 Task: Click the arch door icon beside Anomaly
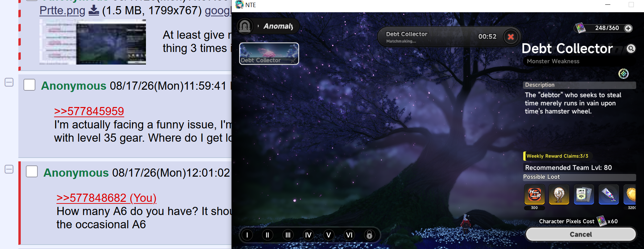pyautogui.click(x=245, y=26)
